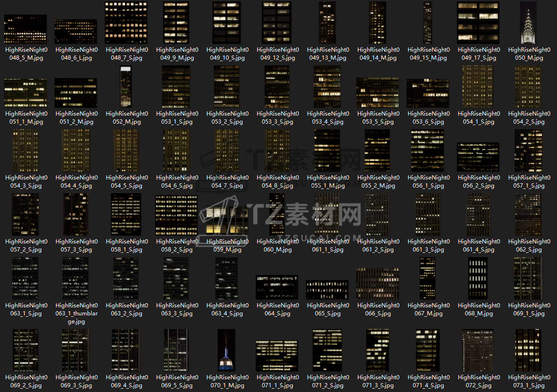Click file name HighRiseNight0069_3_S.jpg

76,381
